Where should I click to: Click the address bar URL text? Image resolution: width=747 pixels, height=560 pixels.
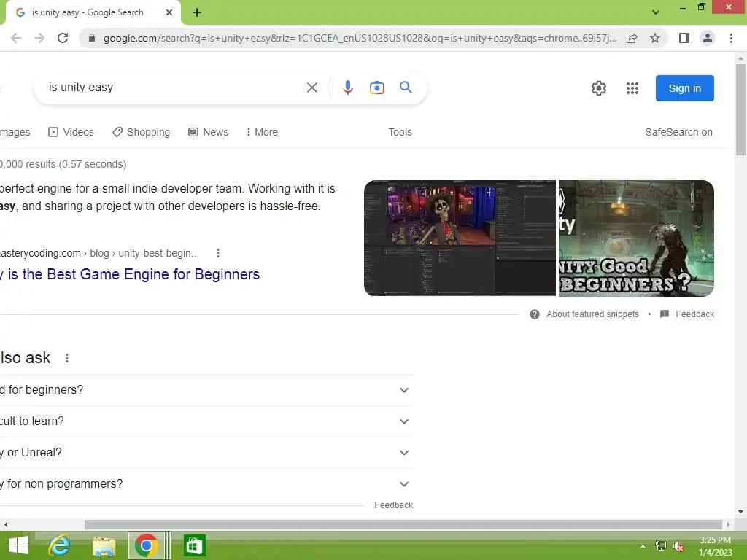point(360,38)
